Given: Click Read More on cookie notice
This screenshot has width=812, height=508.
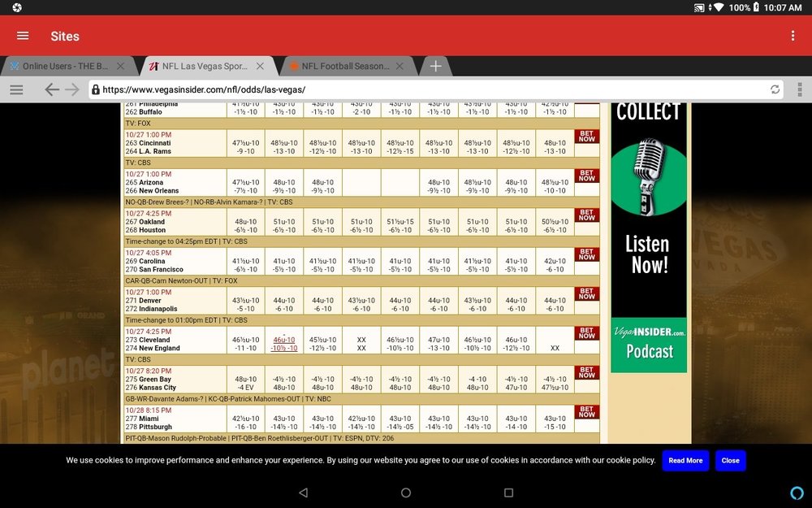Looking at the screenshot, I should click(685, 460).
